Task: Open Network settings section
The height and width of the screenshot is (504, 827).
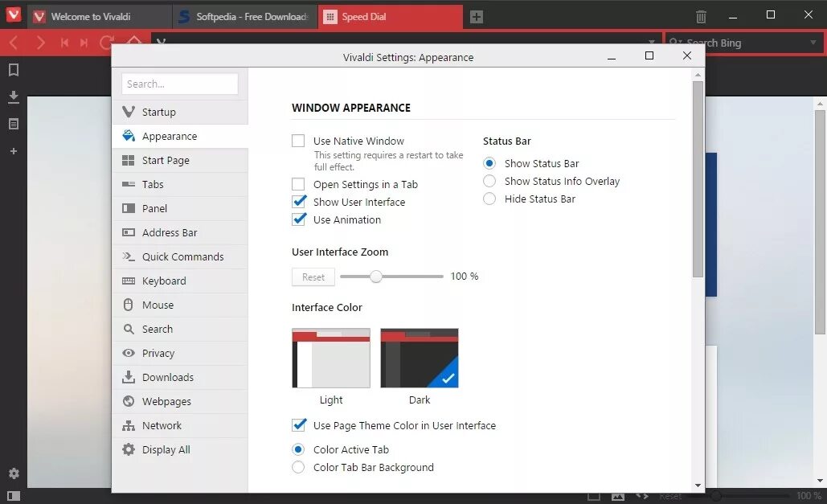Action: pyautogui.click(x=180, y=425)
